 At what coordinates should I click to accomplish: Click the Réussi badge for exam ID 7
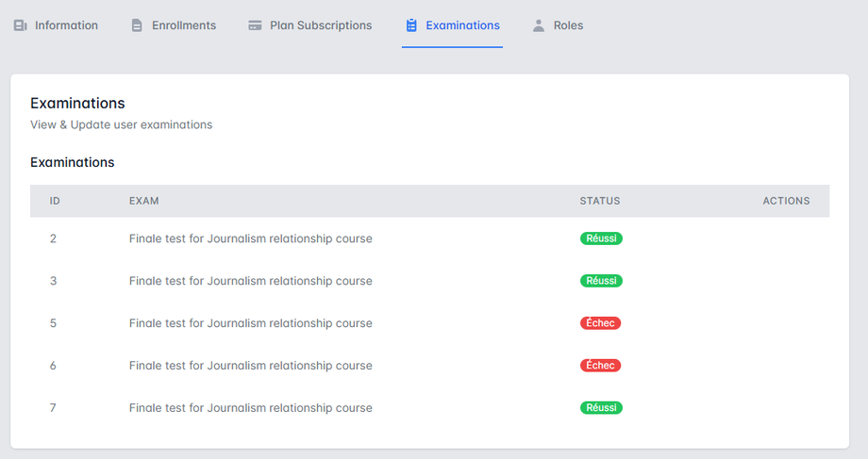click(x=601, y=408)
